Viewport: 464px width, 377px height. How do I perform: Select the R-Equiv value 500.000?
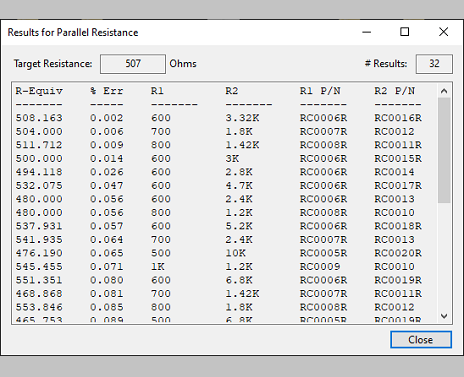39,159
